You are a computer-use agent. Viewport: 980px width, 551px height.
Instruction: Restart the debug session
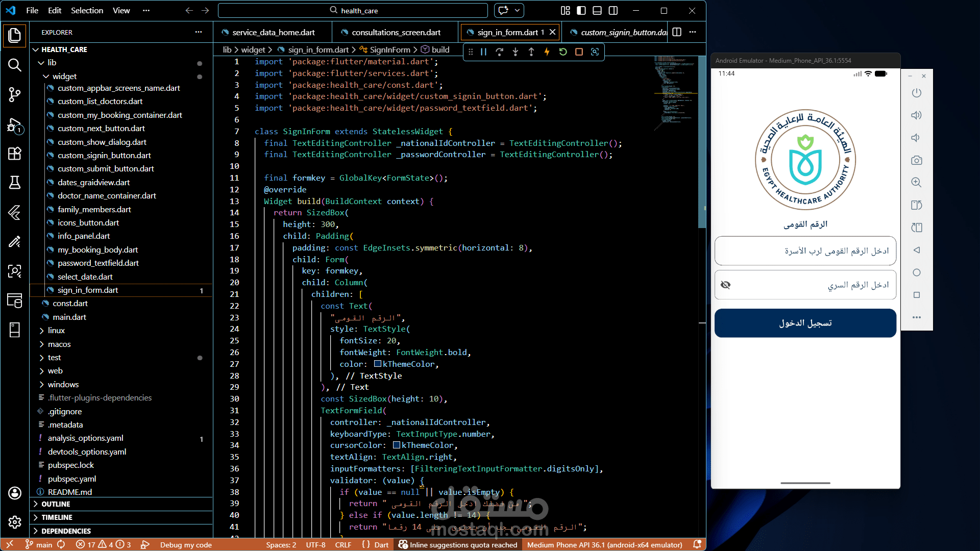click(563, 52)
